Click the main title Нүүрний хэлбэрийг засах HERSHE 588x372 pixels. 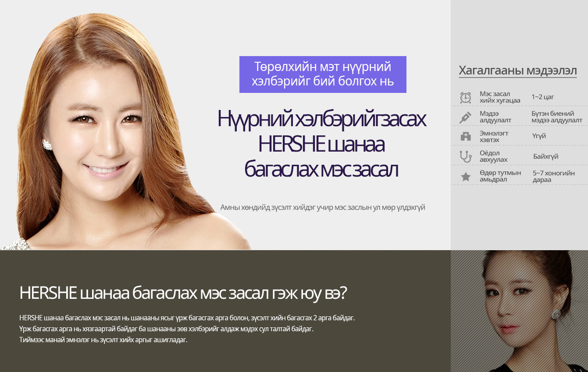click(322, 144)
